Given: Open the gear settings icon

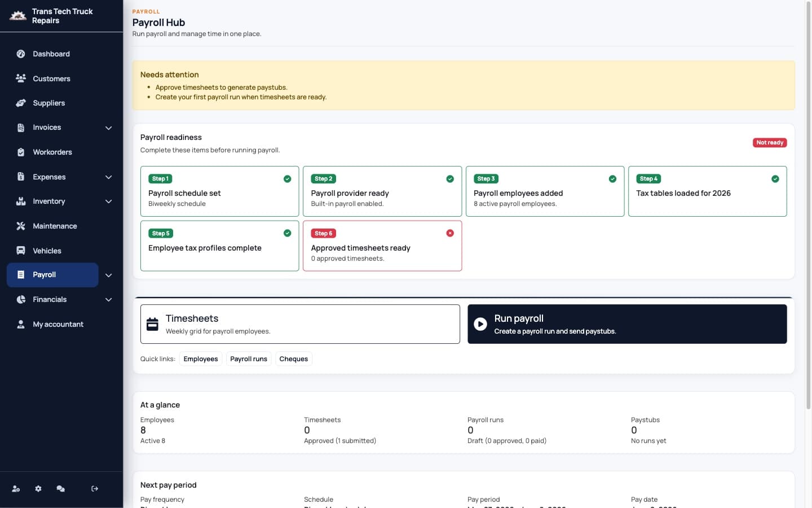Looking at the screenshot, I should (x=38, y=489).
